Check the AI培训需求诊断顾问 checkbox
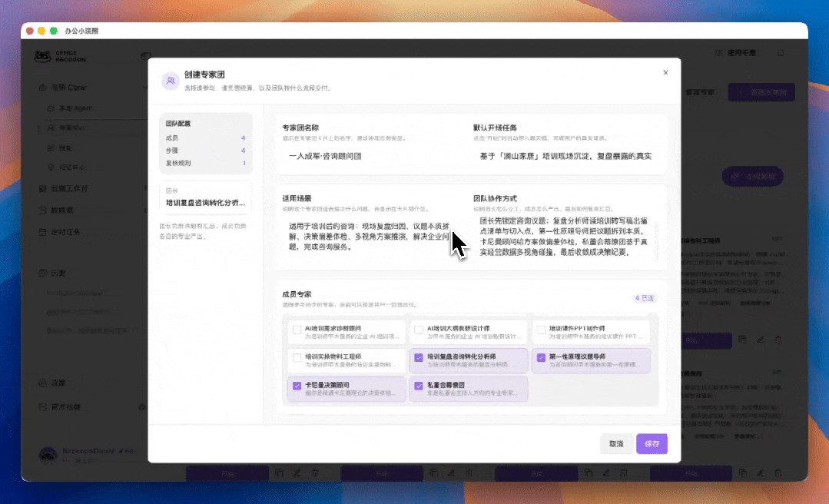 pos(297,330)
